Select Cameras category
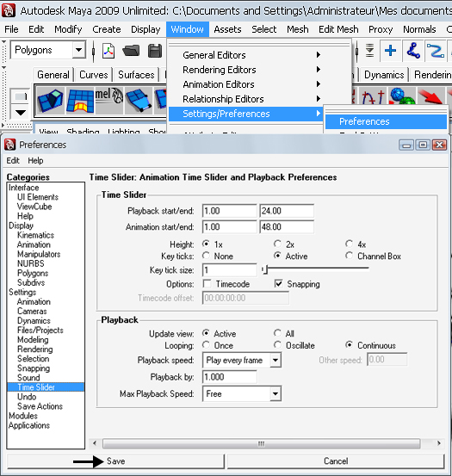This screenshot has height=476, width=452. (32, 311)
